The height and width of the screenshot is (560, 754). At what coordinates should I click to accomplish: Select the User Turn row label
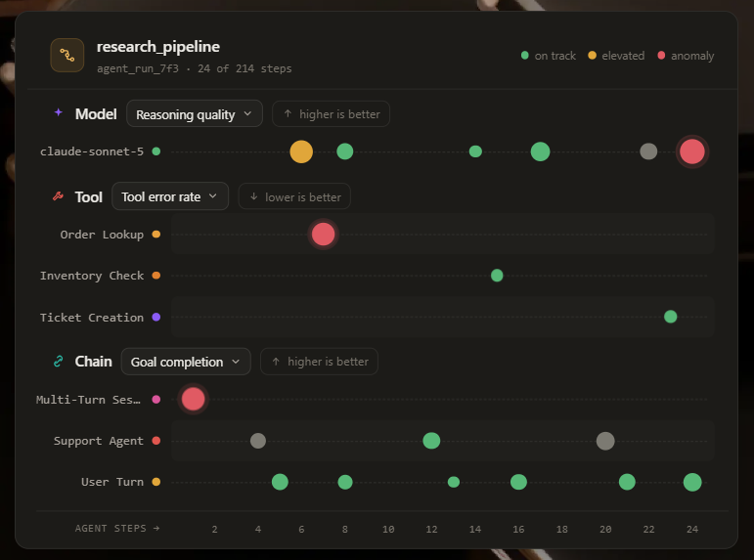coord(112,482)
